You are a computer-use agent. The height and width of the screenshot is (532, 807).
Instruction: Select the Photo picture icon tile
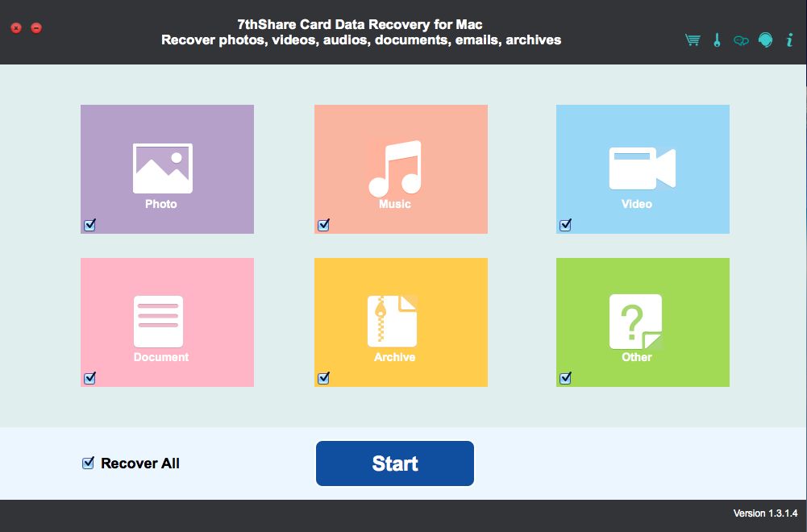(x=167, y=169)
